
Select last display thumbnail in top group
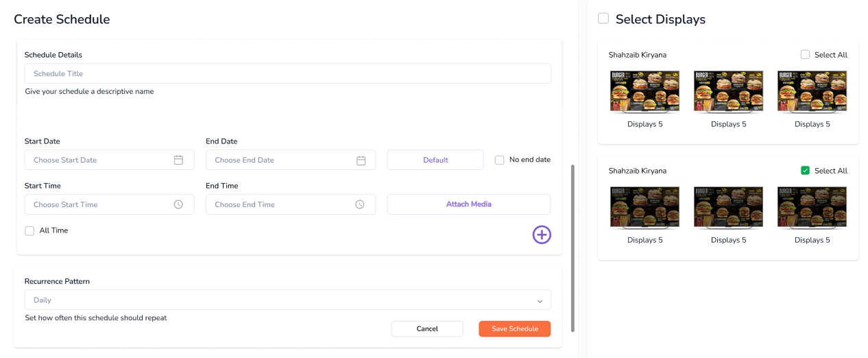tap(812, 91)
